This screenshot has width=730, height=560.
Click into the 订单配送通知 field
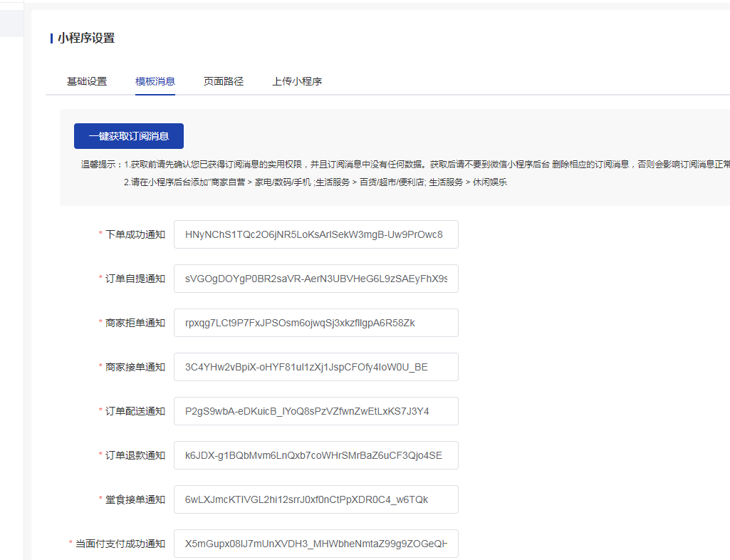[x=316, y=411]
